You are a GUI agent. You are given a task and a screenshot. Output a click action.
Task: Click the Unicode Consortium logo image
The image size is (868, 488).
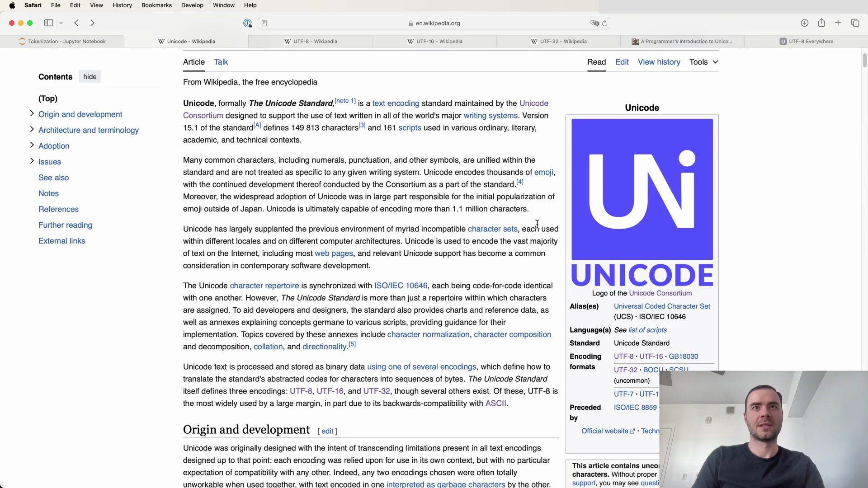coord(642,202)
